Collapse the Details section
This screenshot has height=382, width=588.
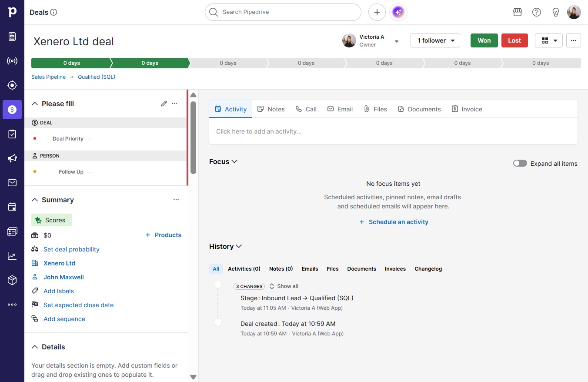(x=35, y=347)
